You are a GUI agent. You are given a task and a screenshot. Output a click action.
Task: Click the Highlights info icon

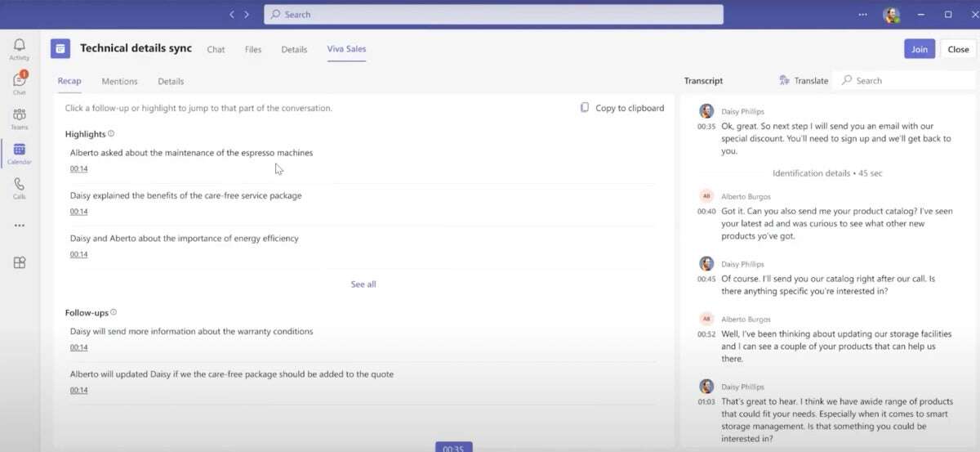tap(112, 134)
